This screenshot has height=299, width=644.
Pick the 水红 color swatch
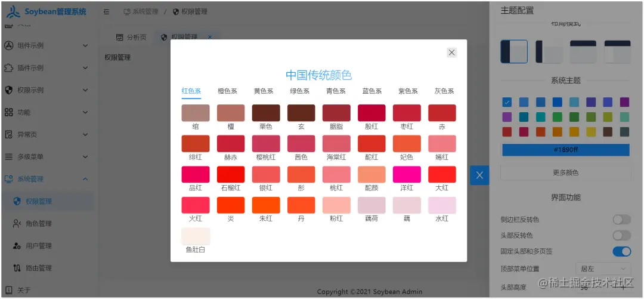(x=442, y=205)
